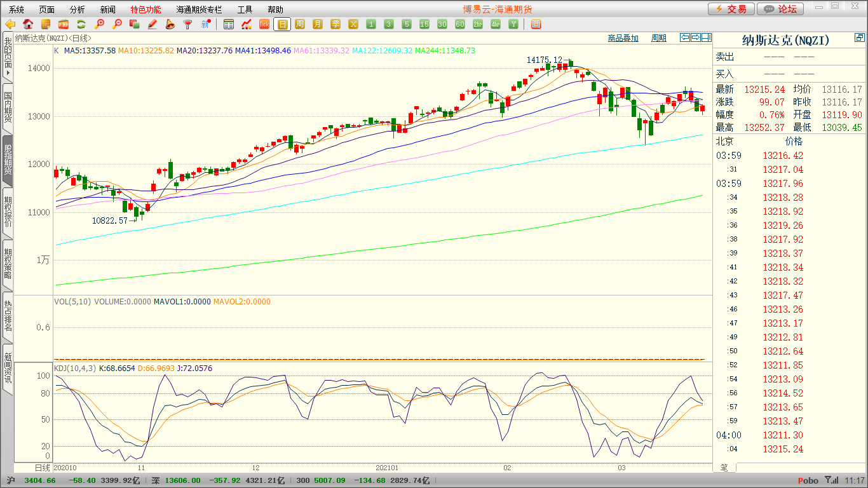
Task: Select weekly 周 period button
Action: click(300, 24)
